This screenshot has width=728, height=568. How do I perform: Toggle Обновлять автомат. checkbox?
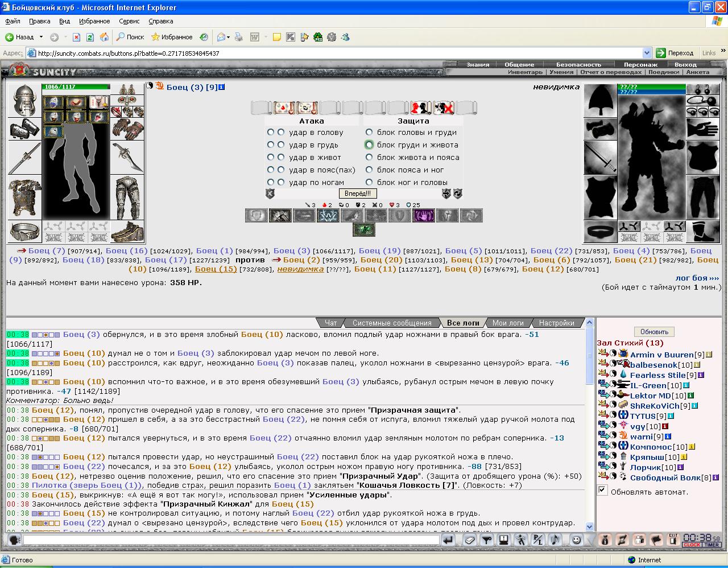point(602,490)
